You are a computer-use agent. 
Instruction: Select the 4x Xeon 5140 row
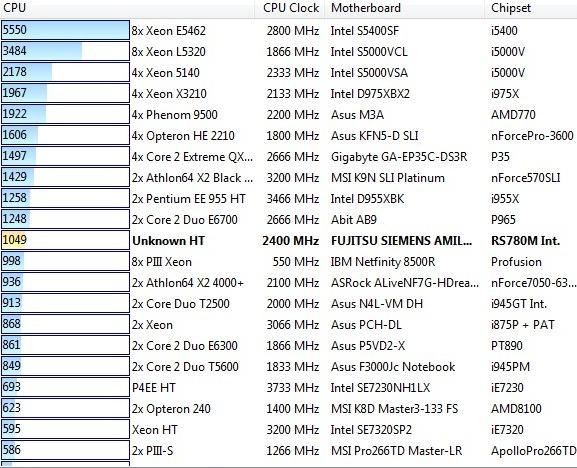pos(288,72)
